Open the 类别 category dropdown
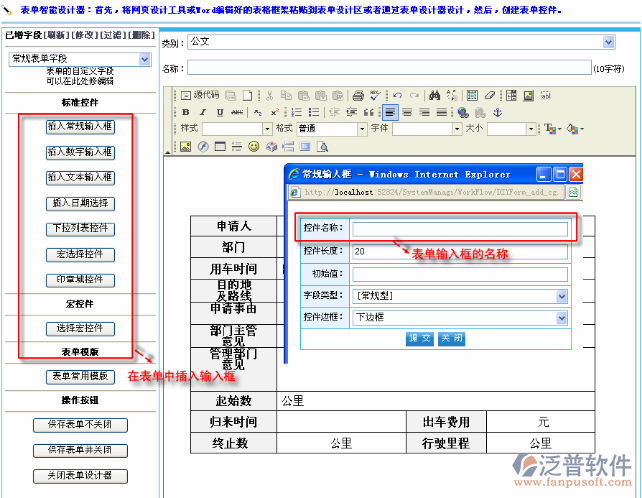 point(608,42)
